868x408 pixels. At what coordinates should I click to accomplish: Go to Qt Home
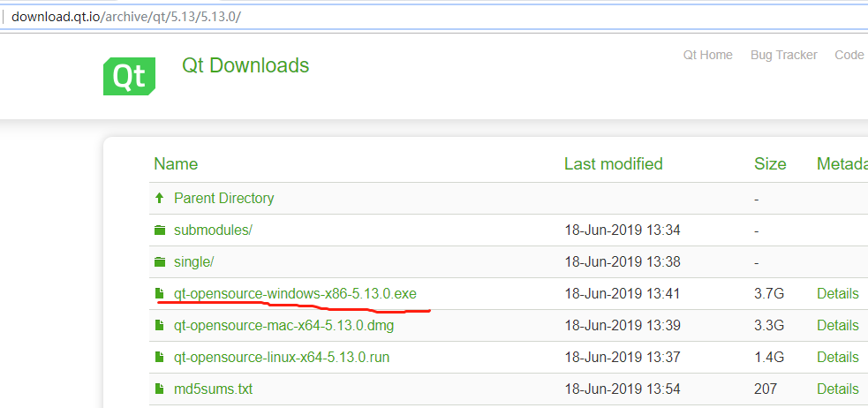click(707, 55)
